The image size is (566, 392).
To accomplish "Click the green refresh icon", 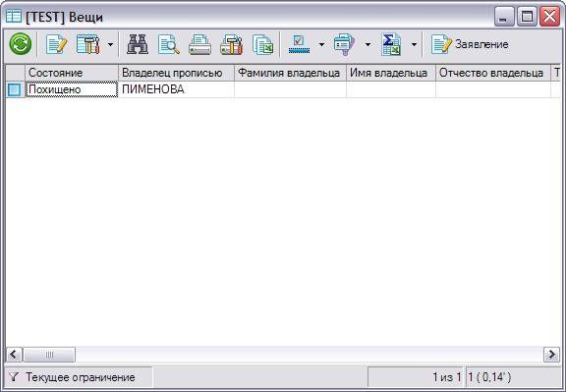I will point(21,44).
